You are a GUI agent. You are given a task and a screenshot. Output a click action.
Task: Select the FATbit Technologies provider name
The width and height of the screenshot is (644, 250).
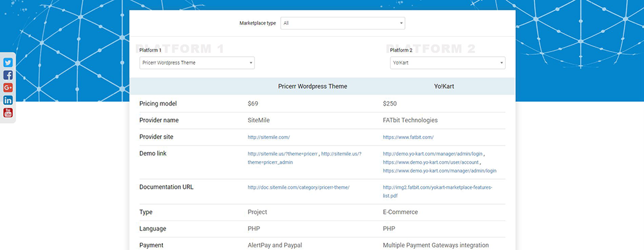(410, 120)
